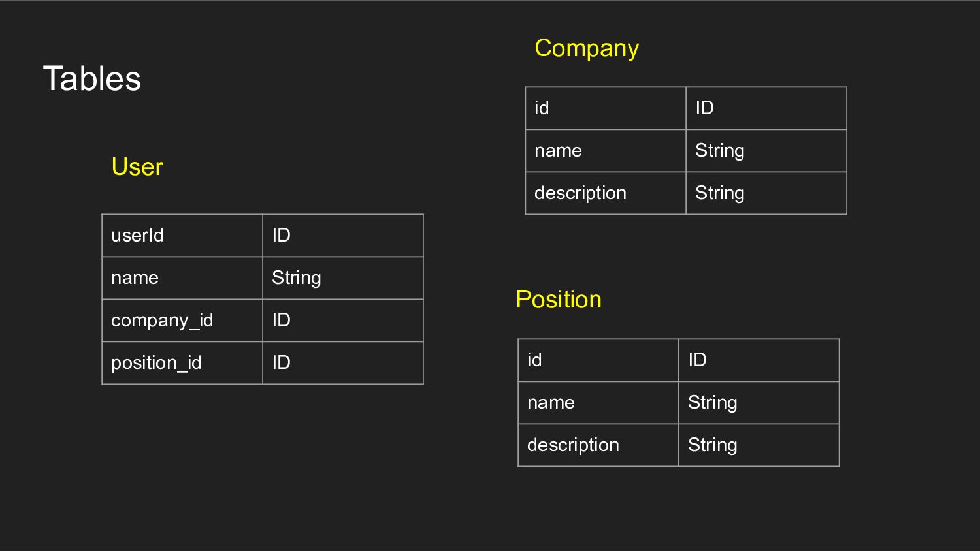The width and height of the screenshot is (980, 551).
Task: Select the id cell in Company table
Action: point(542,108)
